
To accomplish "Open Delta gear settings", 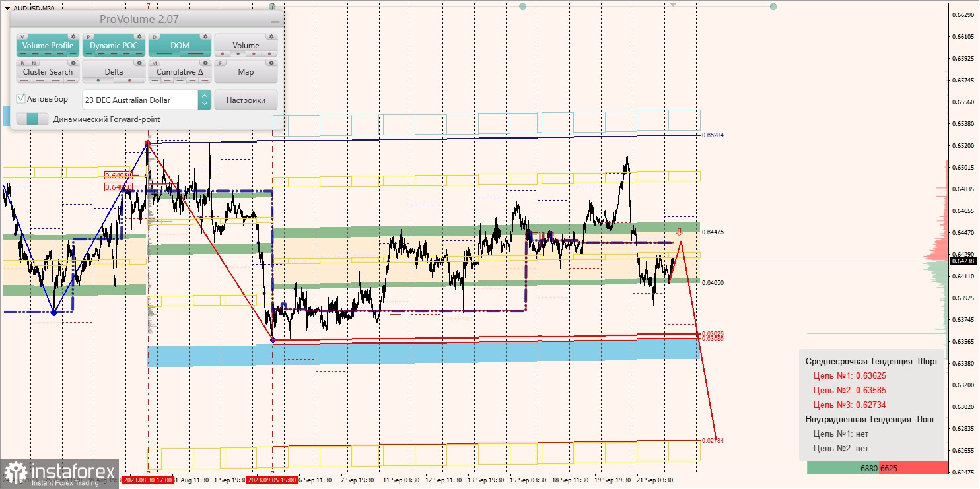I will pyautogui.click(x=139, y=63).
